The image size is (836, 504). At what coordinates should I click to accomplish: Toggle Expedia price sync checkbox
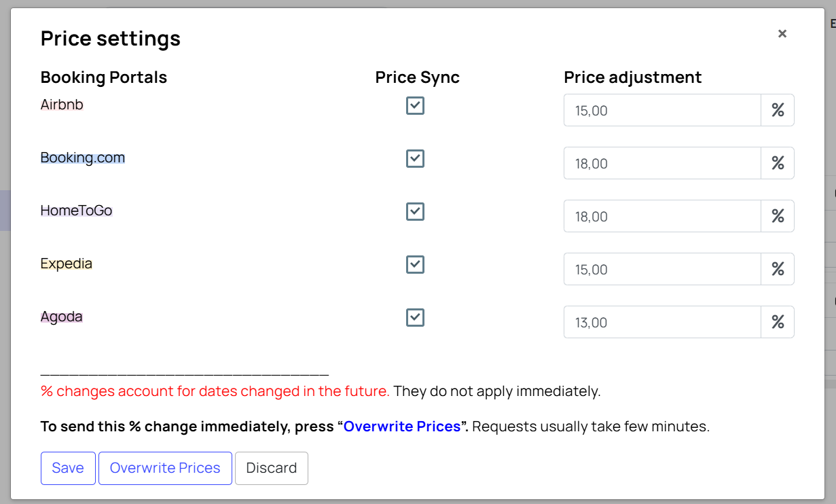(x=415, y=264)
